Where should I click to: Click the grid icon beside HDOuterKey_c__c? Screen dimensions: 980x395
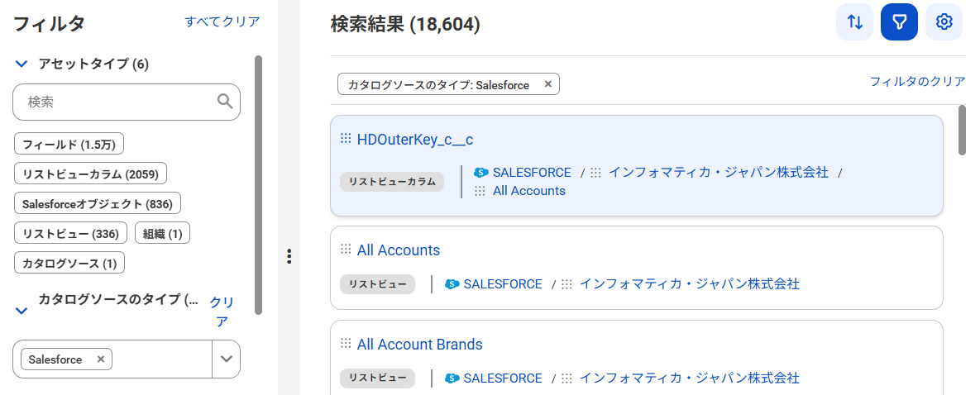(346, 139)
